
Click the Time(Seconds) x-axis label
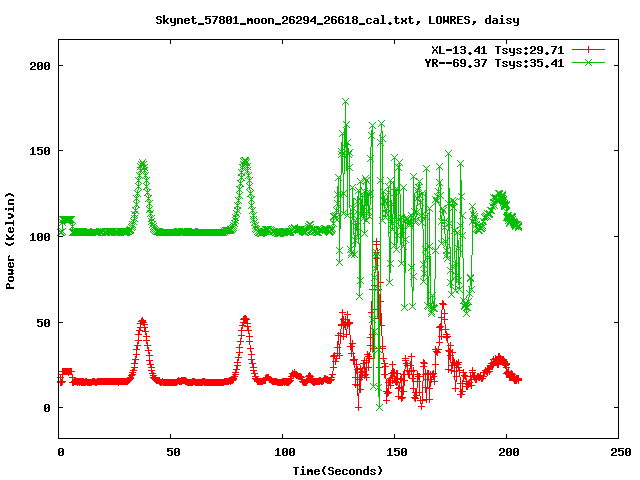[338, 471]
